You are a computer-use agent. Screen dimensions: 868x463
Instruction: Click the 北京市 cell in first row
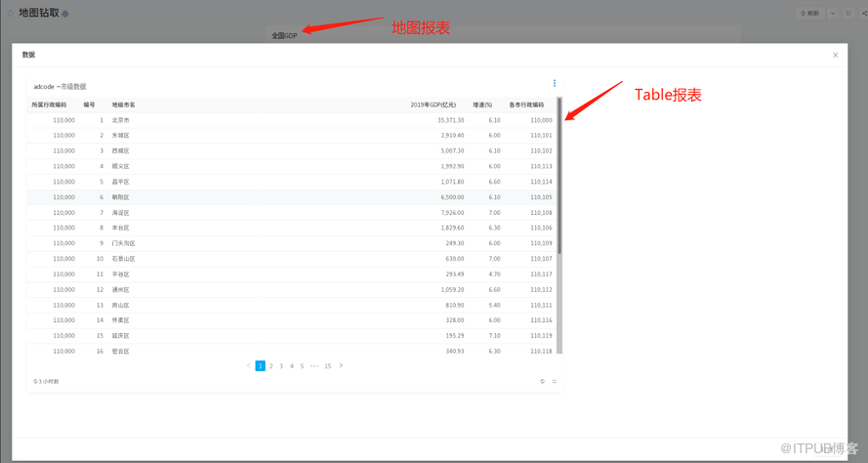point(120,120)
